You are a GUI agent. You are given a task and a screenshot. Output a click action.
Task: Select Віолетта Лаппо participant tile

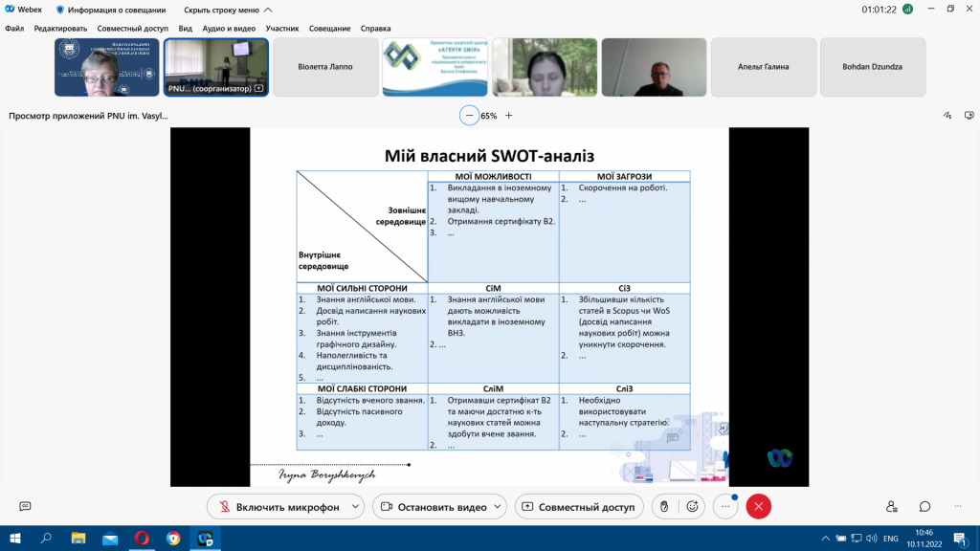(x=325, y=67)
